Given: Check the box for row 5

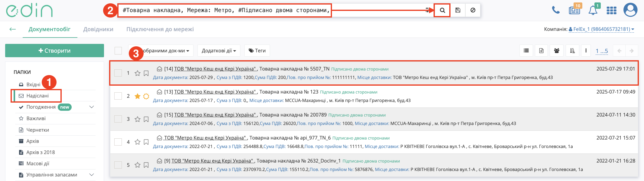Looking at the screenshot, I should pos(118,165).
